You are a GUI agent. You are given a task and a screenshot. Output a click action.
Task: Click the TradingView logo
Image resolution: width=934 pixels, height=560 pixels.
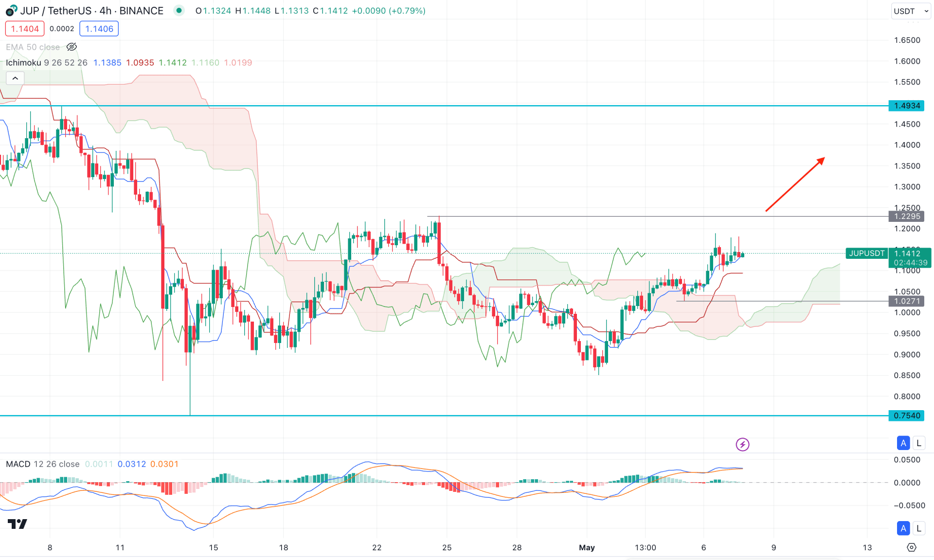[18, 524]
